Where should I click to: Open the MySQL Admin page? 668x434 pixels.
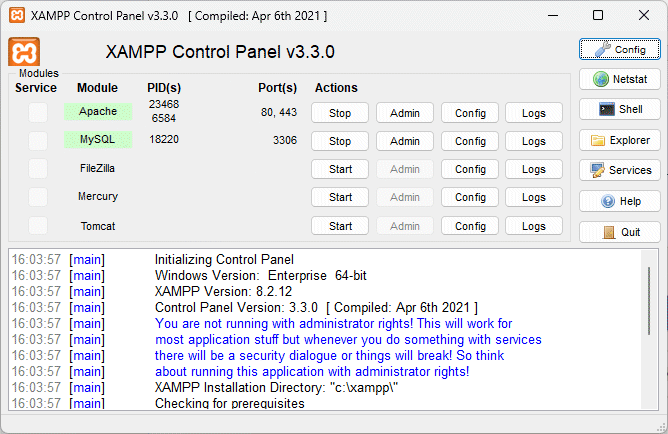pyautogui.click(x=405, y=141)
